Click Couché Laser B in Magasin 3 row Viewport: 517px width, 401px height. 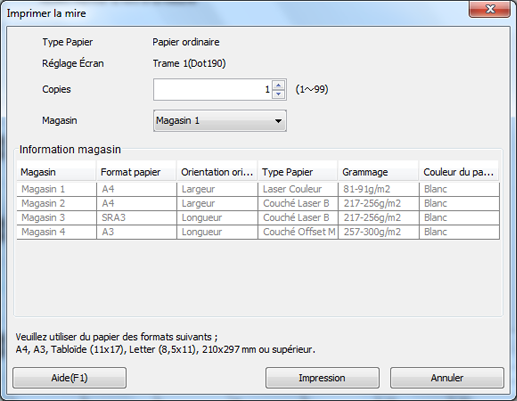(x=298, y=218)
